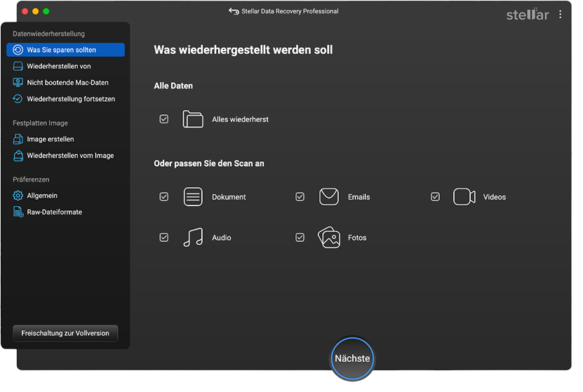
Task: Click the 'Was Sie sparen sollten' recovery icon
Action: (18, 50)
